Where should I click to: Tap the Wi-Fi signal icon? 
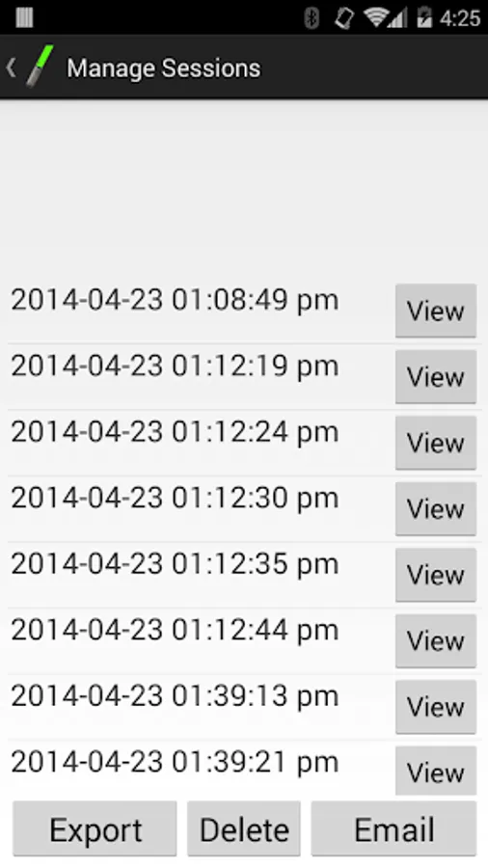click(x=376, y=17)
